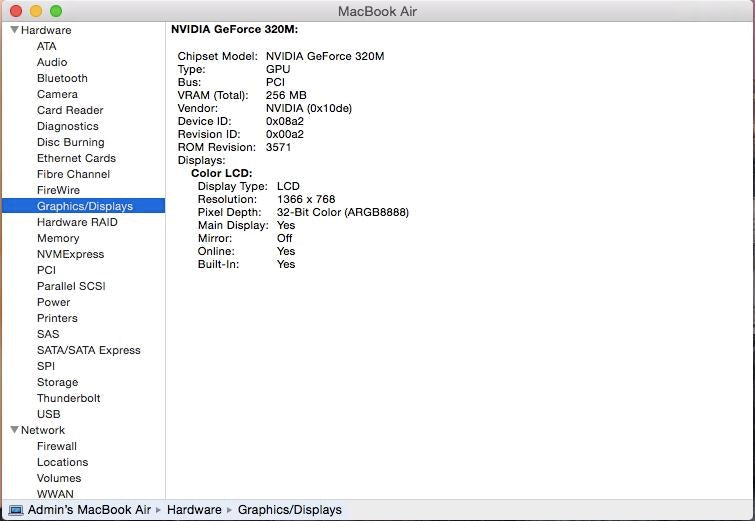Select SPI in the sidebar
Viewport: 755px width, 521px height.
tap(46, 366)
